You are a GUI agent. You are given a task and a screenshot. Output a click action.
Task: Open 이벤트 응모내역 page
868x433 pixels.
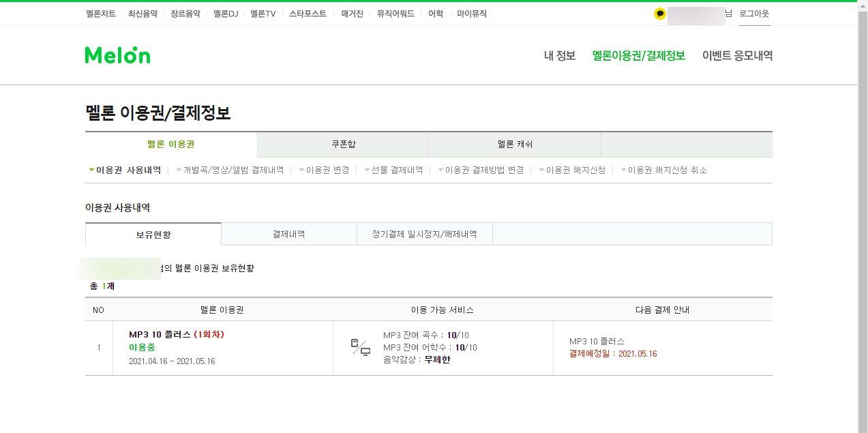737,56
